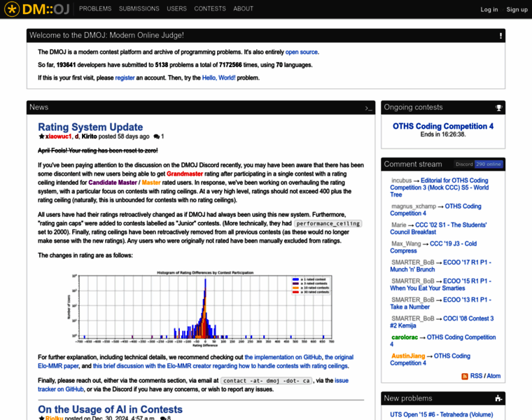Image resolution: width=532 pixels, height=420 pixels.
Task: Open the rating differences histogram image
Action: pyautogui.click(x=202, y=309)
